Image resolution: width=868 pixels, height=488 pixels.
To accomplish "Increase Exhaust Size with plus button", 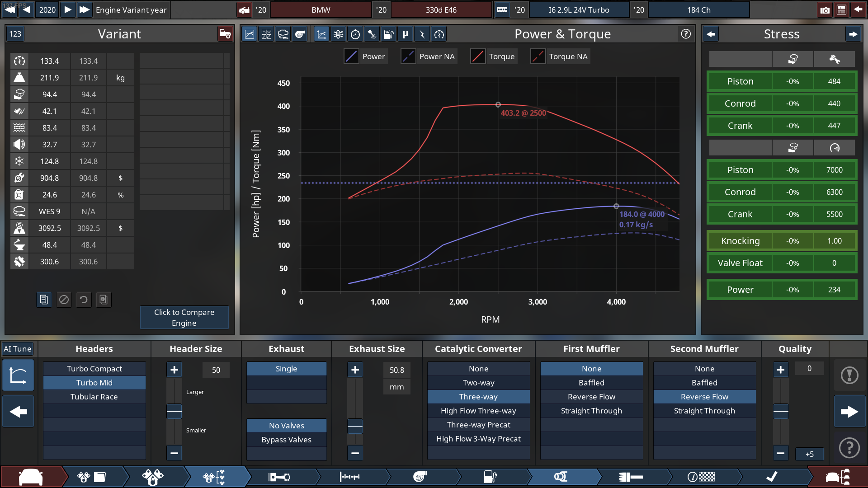I will click(355, 370).
